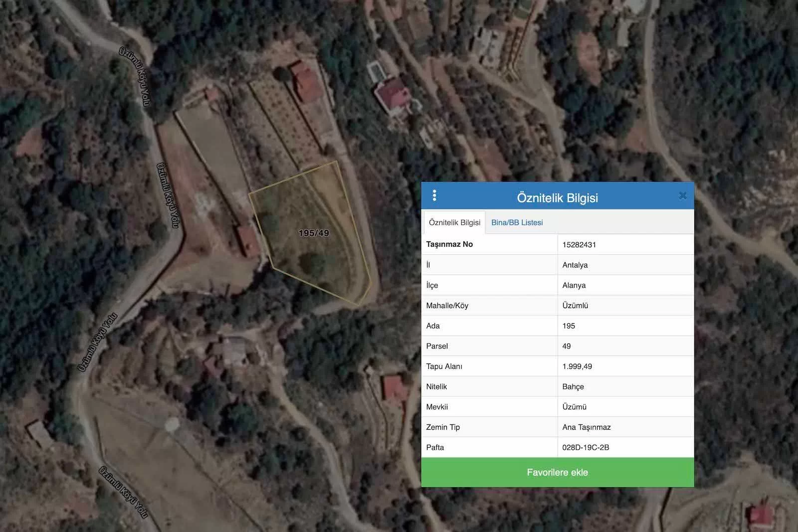This screenshot has height=532, width=798.
Task: Click the Taşınmaz No value 15282431
Action: [579, 245]
